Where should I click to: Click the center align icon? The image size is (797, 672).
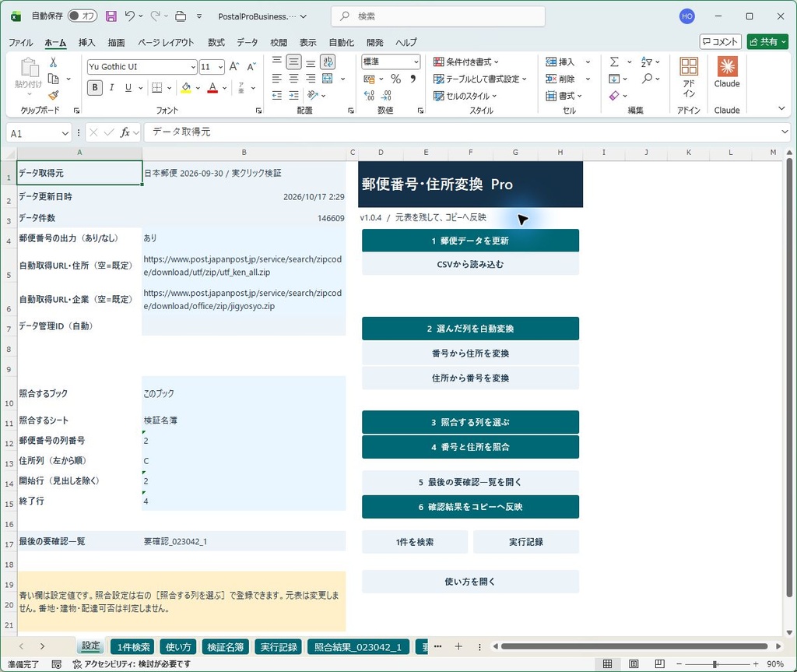click(x=293, y=79)
